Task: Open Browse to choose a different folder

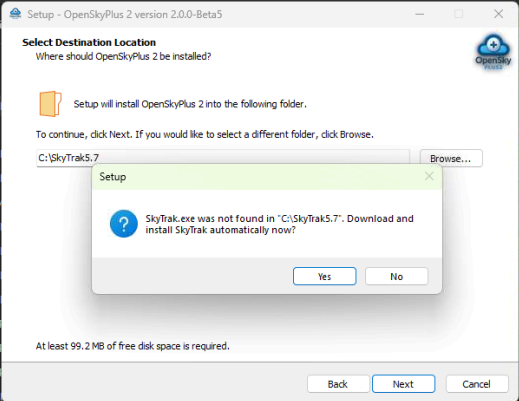Action: pyautogui.click(x=451, y=158)
